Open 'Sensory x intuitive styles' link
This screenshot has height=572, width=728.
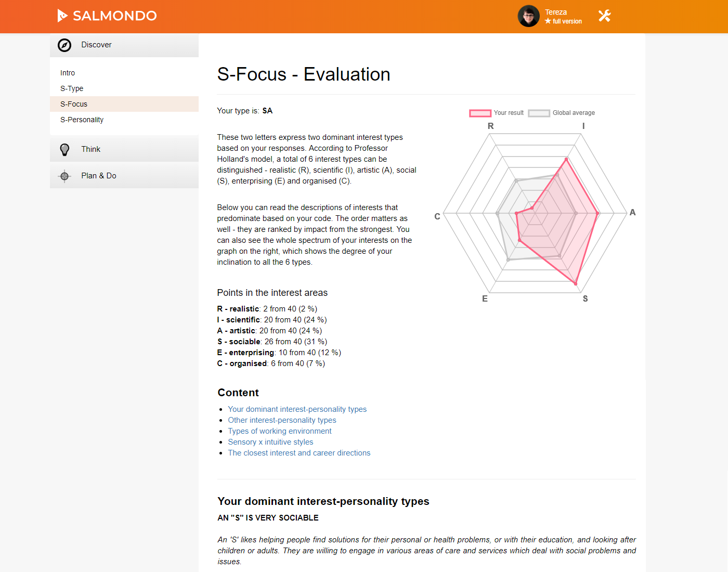[x=270, y=442]
